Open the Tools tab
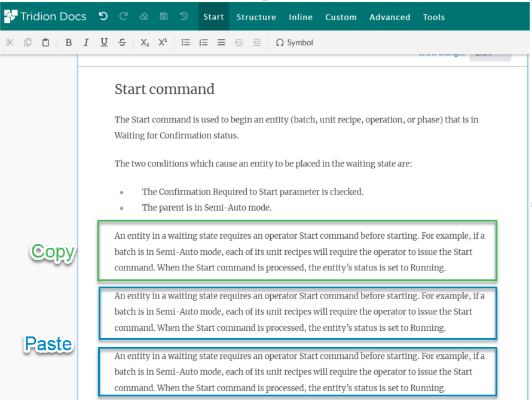This screenshot has height=400, width=532. pos(434,17)
